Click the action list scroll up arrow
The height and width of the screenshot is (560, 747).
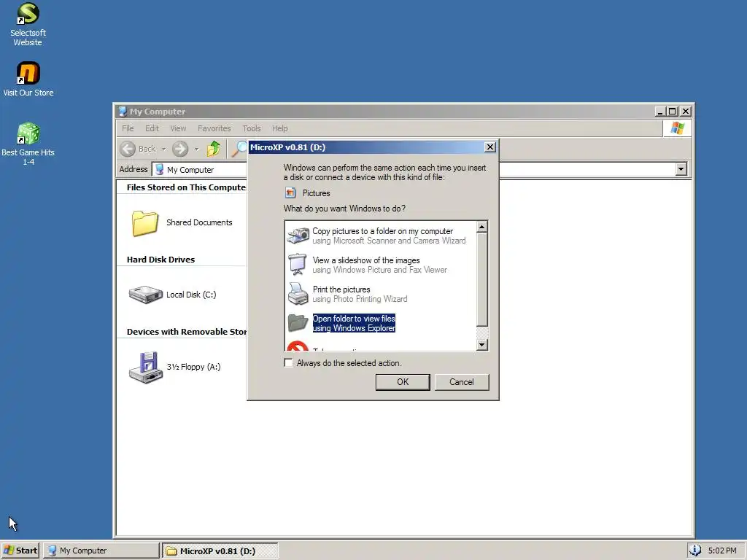click(481, 227)
